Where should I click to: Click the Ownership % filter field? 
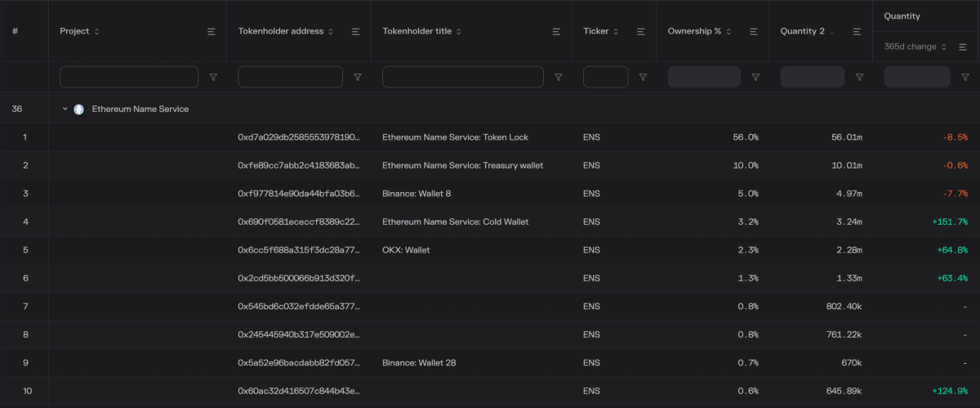pos(704,77)
